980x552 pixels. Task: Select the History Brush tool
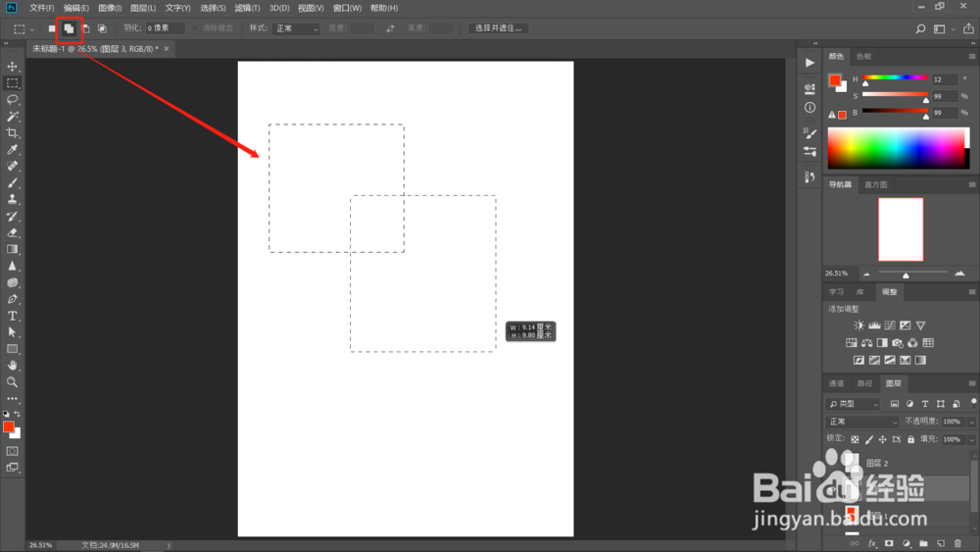pyautogui.click(x=12, y=217)
